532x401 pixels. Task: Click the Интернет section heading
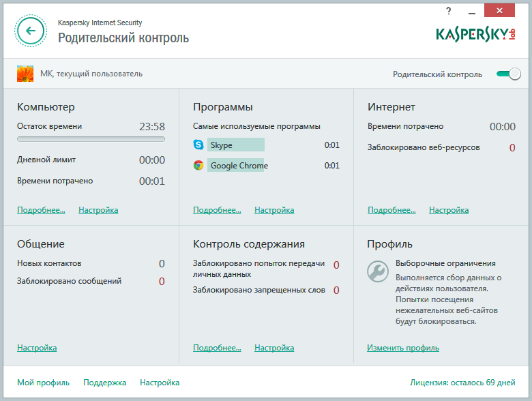391,107
